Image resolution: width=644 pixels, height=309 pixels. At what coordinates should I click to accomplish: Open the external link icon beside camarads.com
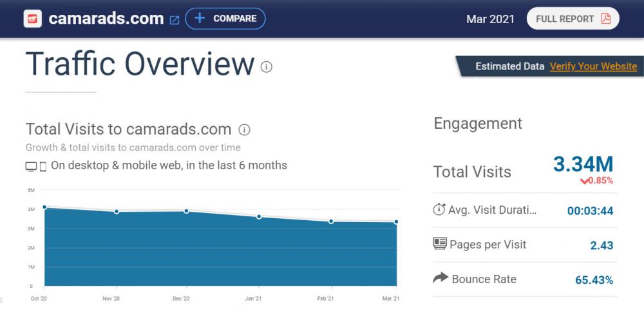pos(174,20)
